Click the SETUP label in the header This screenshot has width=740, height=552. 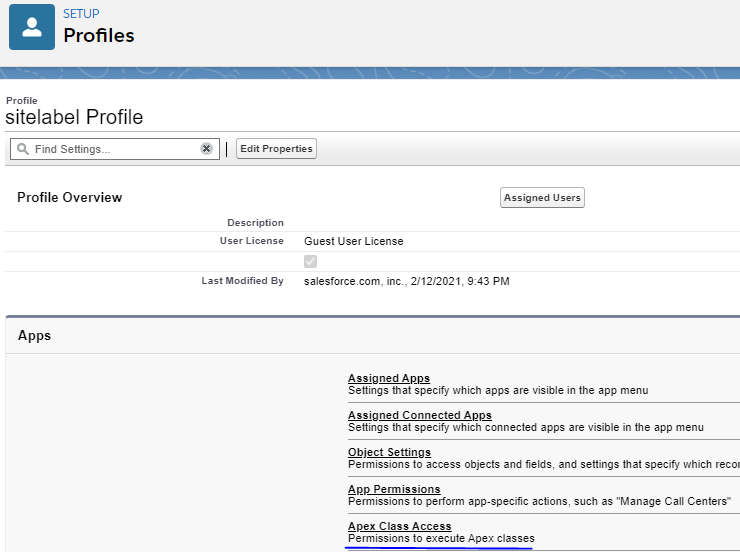pyautogui.click(x=81, y=14)
